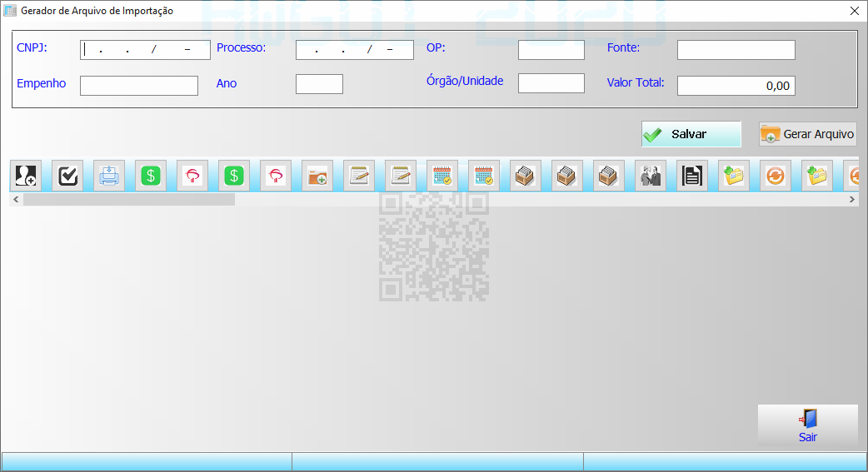Click the Fonte input field
The image size is (868, 472).
[x=736, y=50]
